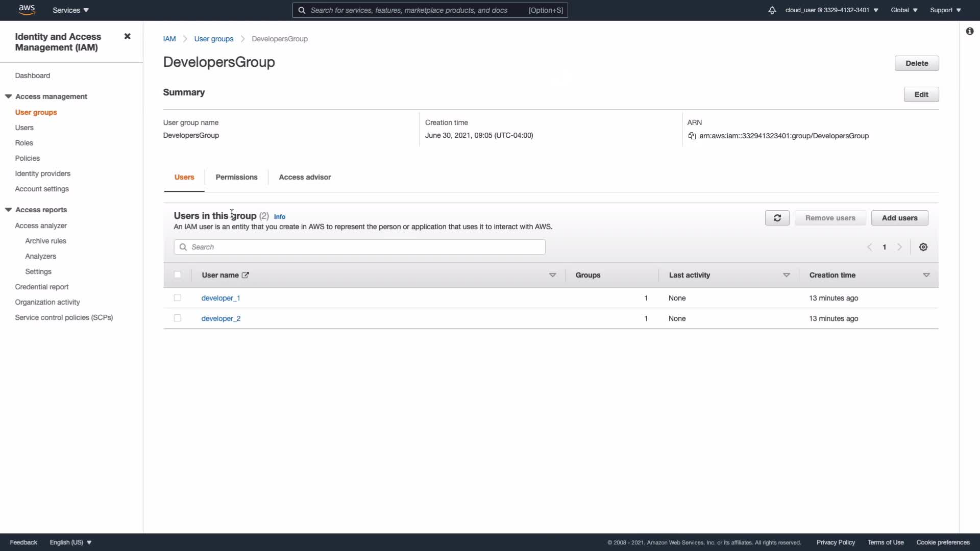This screenshot has width=980, height=551.
Task: Click the AWS logo home icon
Action: [x=27, y=10]
